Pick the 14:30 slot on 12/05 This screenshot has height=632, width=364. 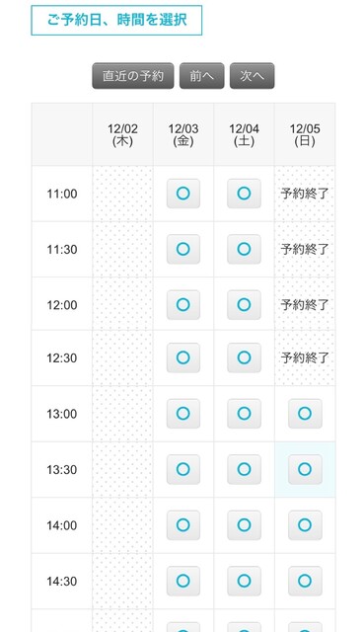pyautogui.click(x=305, y=581)
